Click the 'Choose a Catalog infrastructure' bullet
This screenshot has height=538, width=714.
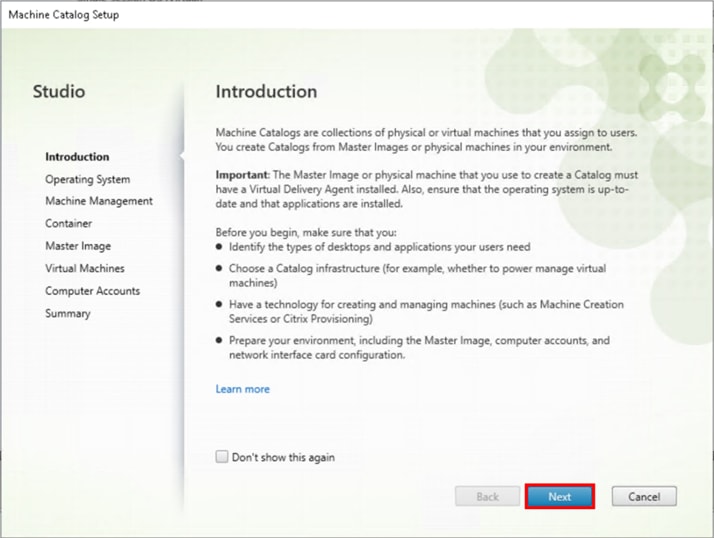pos(418,276)
